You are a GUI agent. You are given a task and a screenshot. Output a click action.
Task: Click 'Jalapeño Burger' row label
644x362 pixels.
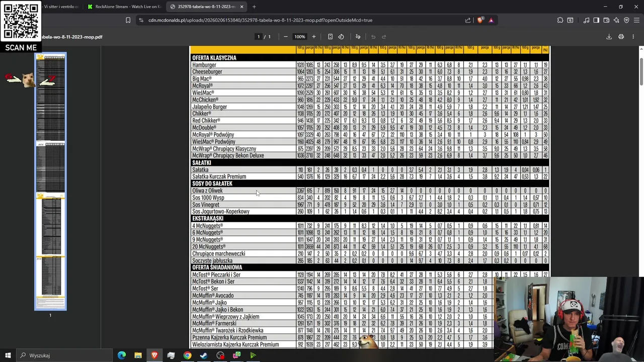tap(209, 107)
